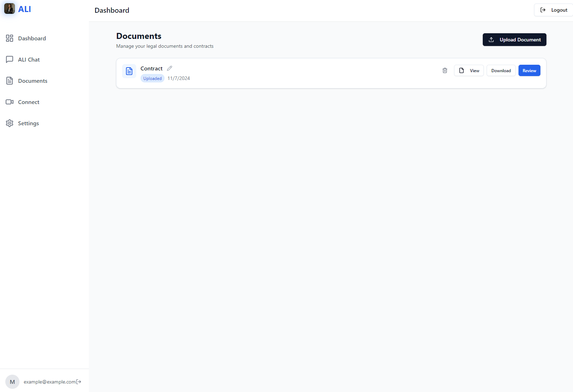The width and height of the screenshot is (573, 392).
Task: View the Contract document
Action: (469, 70)
